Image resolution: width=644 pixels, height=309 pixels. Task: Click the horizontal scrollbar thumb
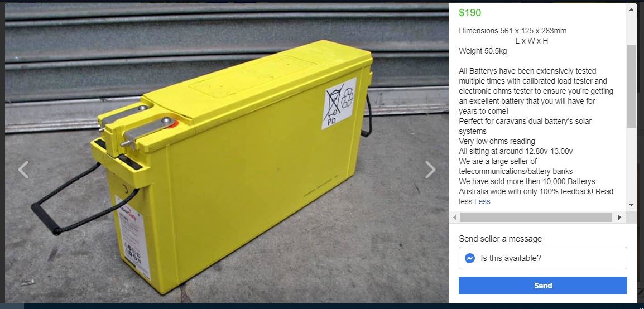(536, 217)
